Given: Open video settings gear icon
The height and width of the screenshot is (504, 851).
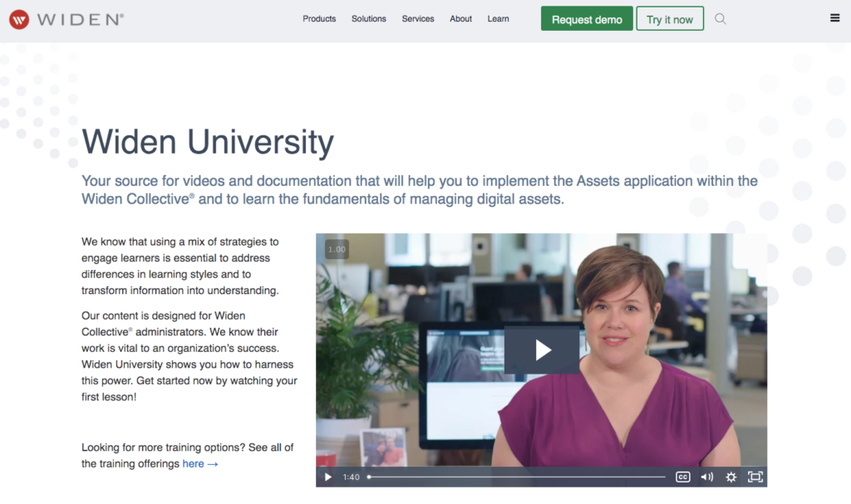Looking at the screenshot, I should 731,477.
